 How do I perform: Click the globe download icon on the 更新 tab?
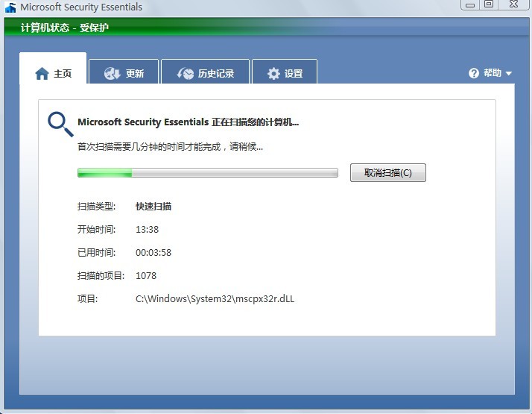coord(113,73)
